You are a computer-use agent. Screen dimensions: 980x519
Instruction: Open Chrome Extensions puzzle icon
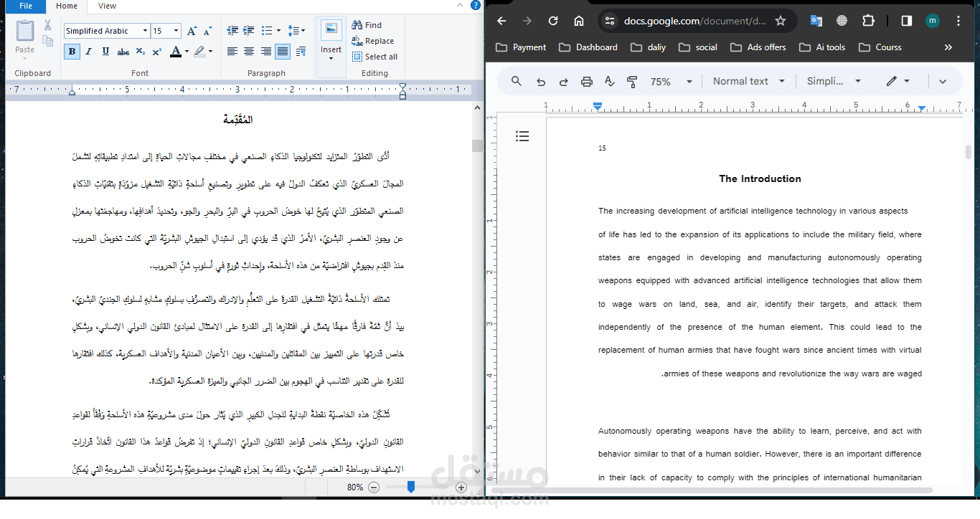tap(868, 21)
